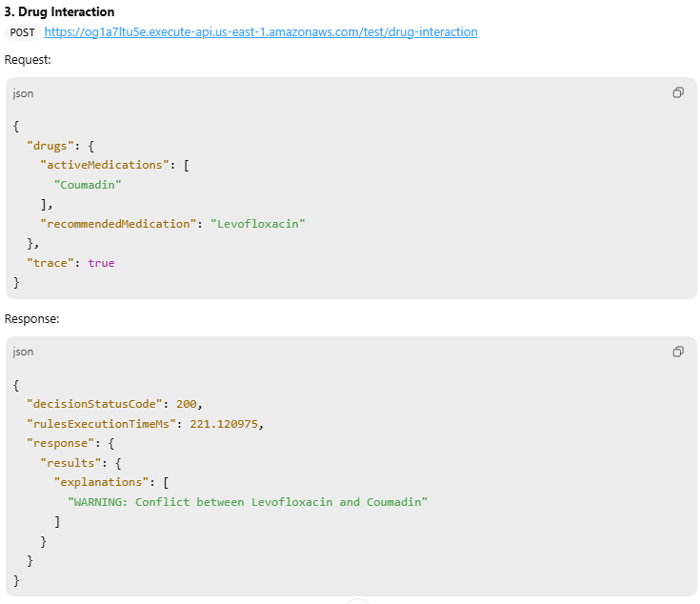Click the "3. Drug Interaction" heading
The width and height of the screenshot is (700, 604).
59,12
